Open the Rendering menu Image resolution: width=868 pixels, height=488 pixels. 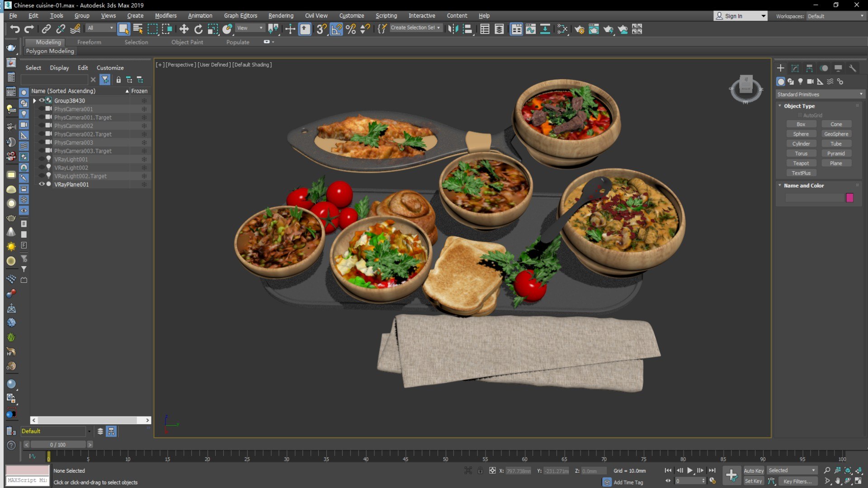pyautogui.click(x=281, y=16)
